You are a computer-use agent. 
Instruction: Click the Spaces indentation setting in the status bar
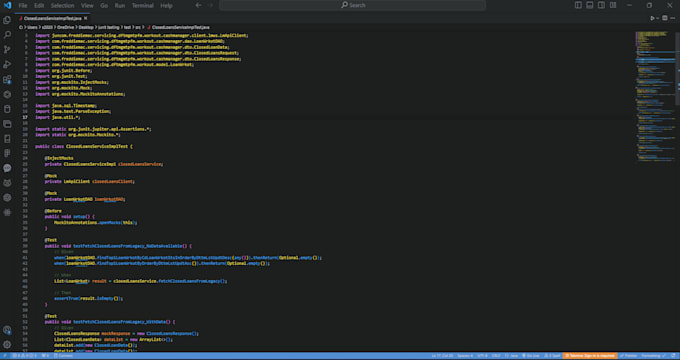465,356
